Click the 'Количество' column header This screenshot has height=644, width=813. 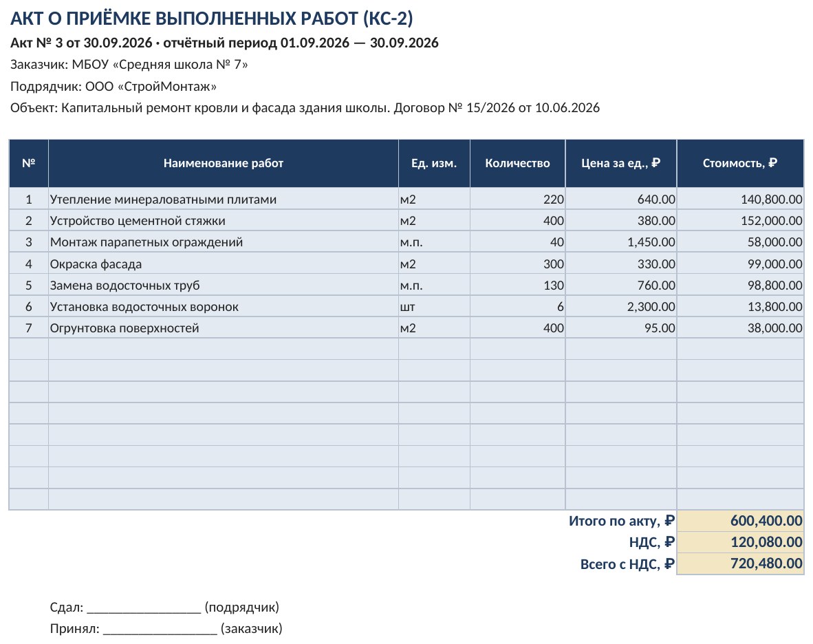pyautogui.click(x=517, y=163)
